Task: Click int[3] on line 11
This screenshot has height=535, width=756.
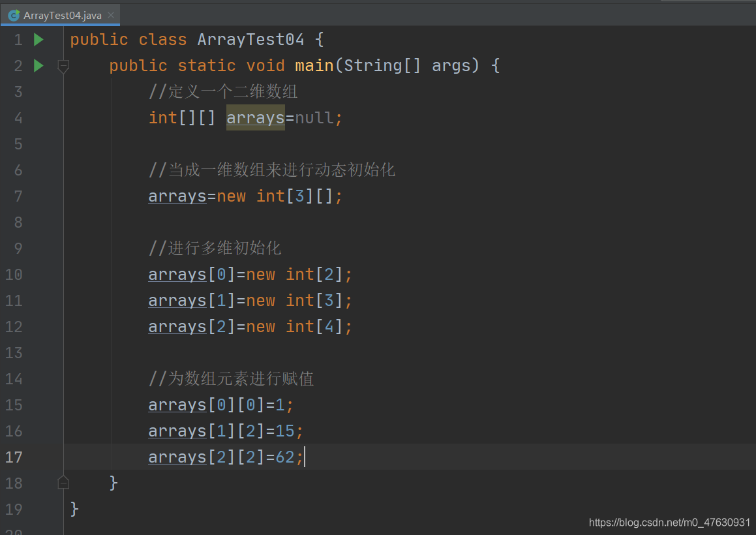Action: [314, 301]
